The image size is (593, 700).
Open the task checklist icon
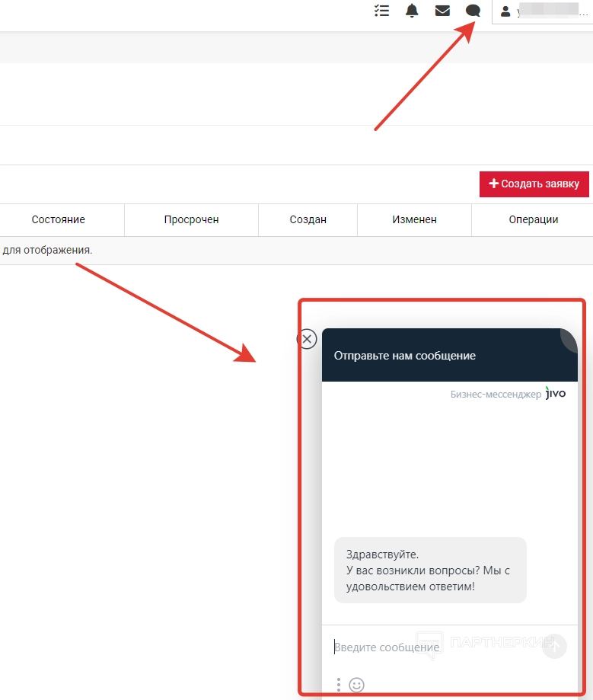pyautogui.click(x=381, y=10)
